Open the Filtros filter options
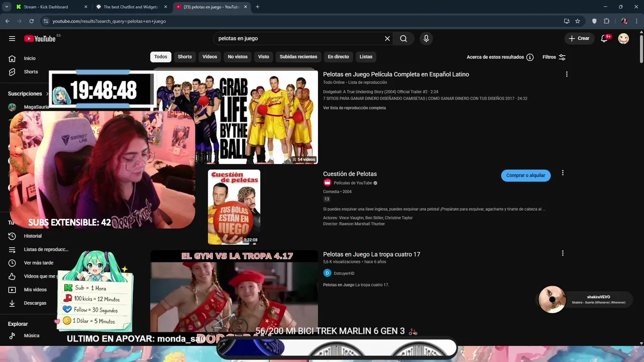The height and width of the screenshot is (362, 644). click(x=554, y=57)
